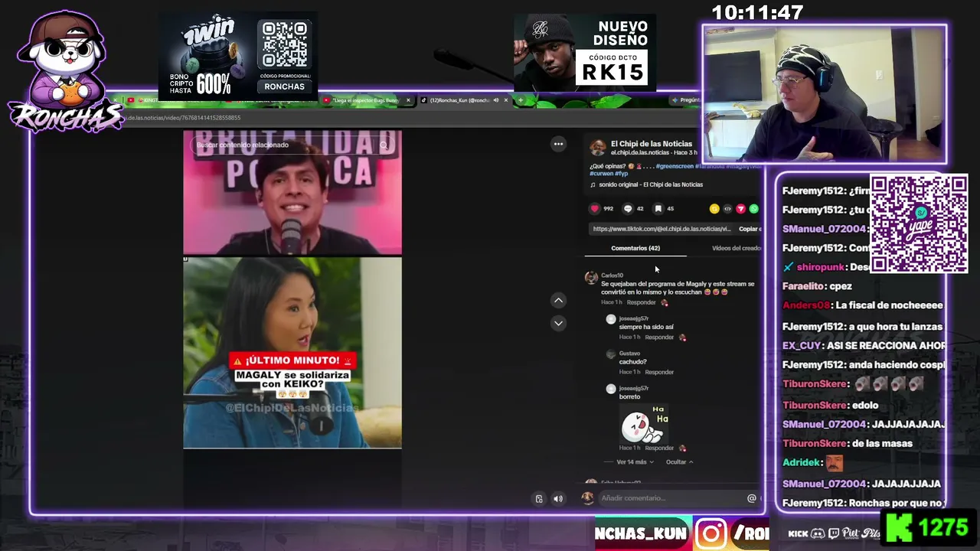The height and width of the screenshot is (551, 980).
Task: Open Gustavo's avatar in replies
Action: (610, 354)
